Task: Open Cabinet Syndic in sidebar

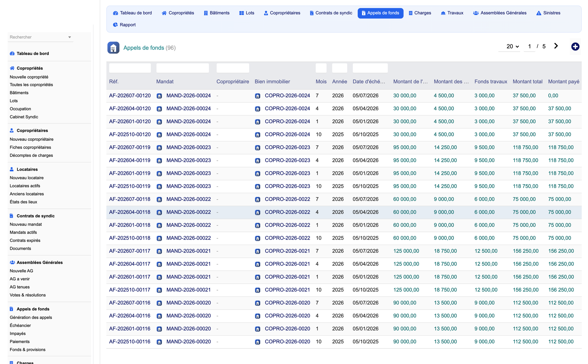Action: click(x=24, y=117)
